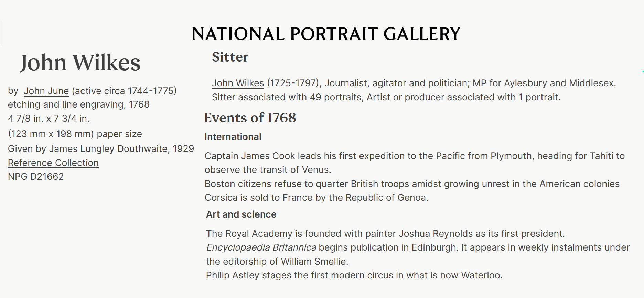Viewport: 644px width, 298px height.
Task: Click the Sitter section heading
Action: (230, 57)
